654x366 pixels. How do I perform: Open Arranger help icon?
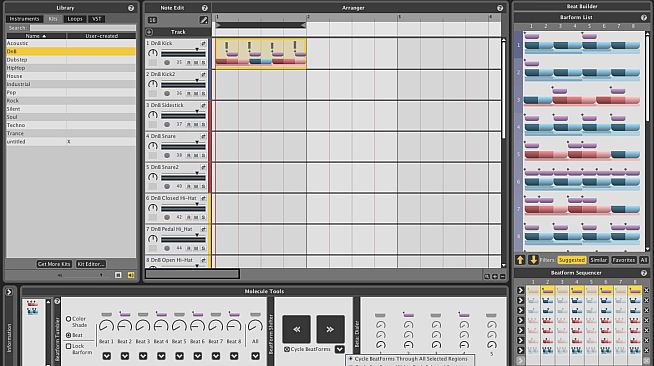pos(500,8)
